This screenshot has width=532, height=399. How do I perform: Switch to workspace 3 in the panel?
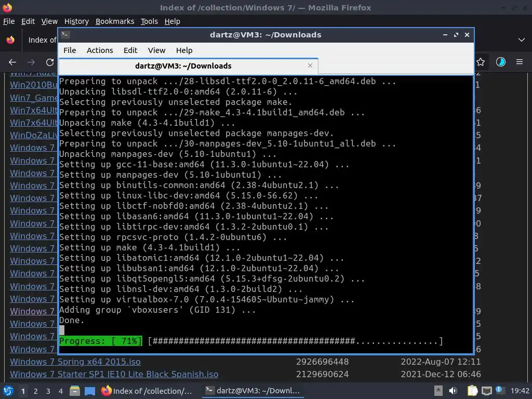tap(48, 391)
